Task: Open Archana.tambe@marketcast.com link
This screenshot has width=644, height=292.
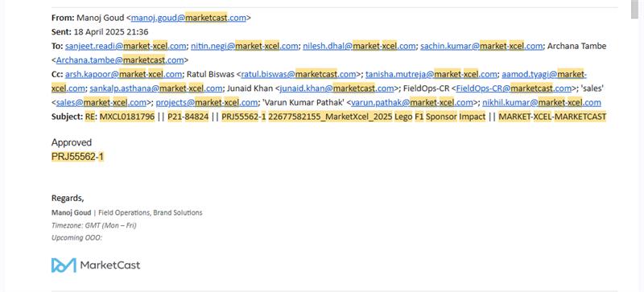Action: point(120,60)
